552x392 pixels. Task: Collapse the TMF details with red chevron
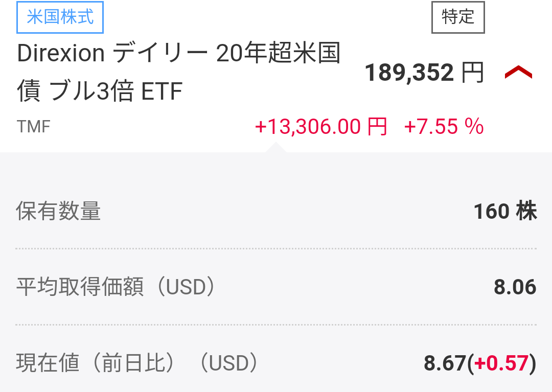point(518,74)
